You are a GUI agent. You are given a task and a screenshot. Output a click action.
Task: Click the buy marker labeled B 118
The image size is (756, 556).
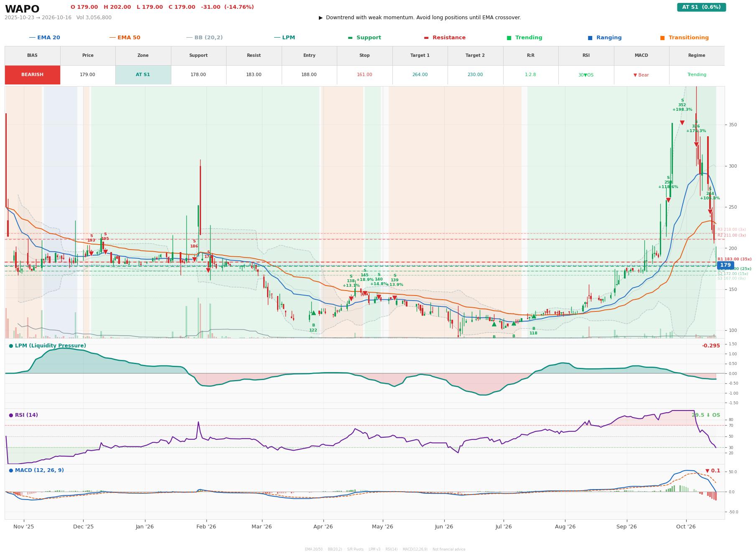point(534,316)
